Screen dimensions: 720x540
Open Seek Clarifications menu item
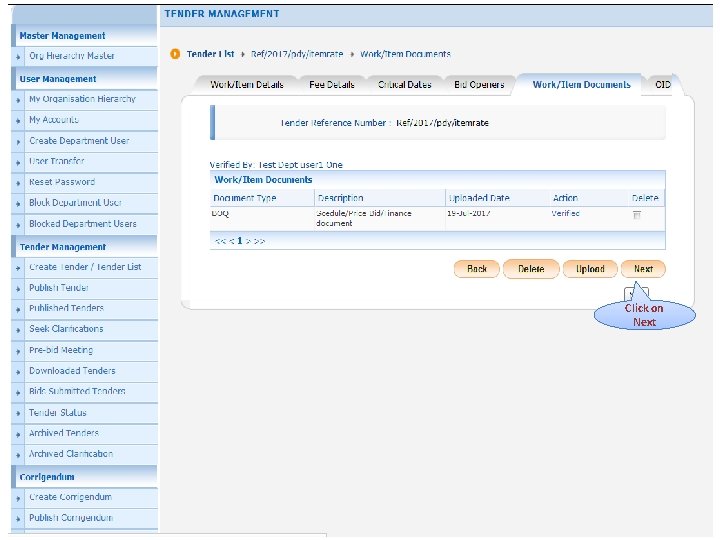[x=66, y=329]
